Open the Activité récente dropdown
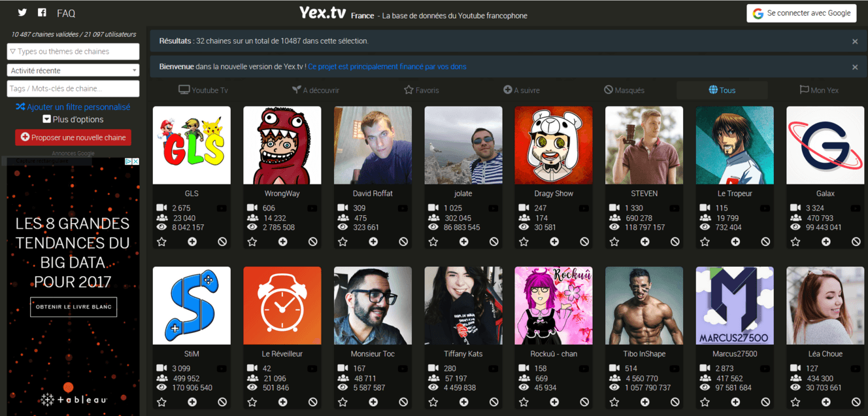 [73, 70]
